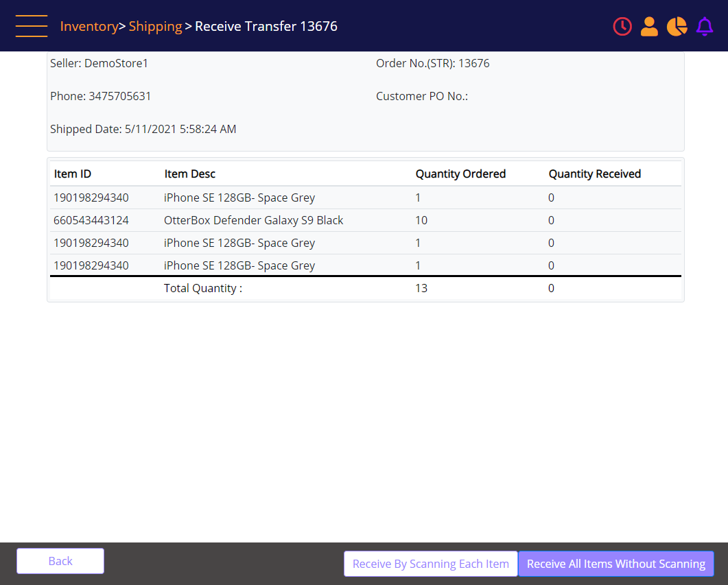Screen dimensions: 728x585
Task: Select the Quantity Received column header
Action: click(594, 174)
